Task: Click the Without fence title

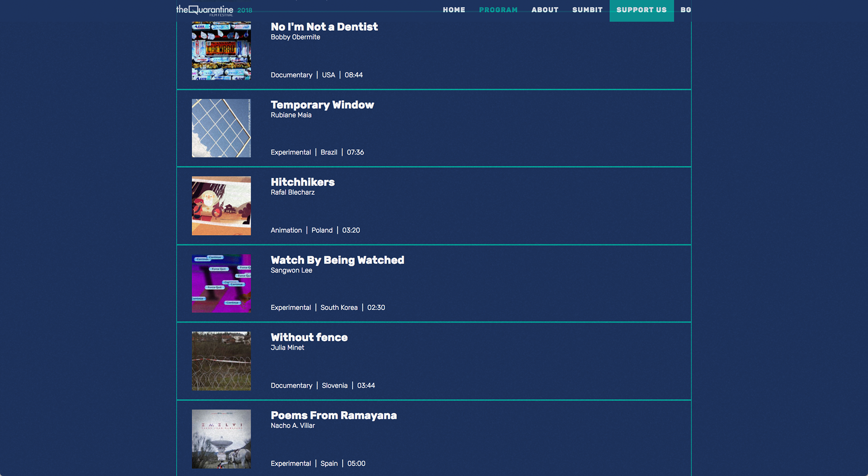Action: coord(309,337)
